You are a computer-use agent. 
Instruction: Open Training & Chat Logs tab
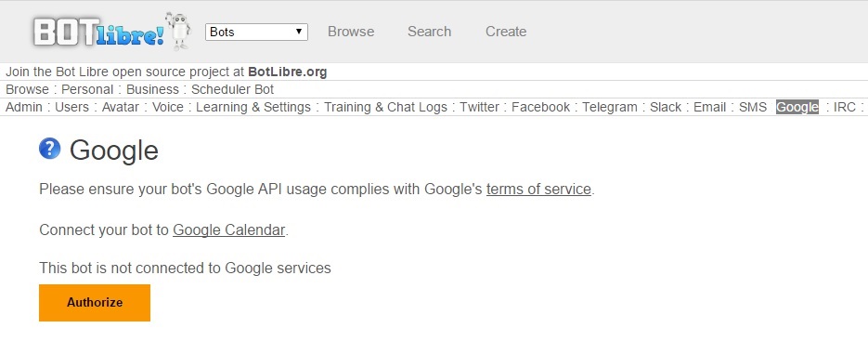(x=385, y=107)
